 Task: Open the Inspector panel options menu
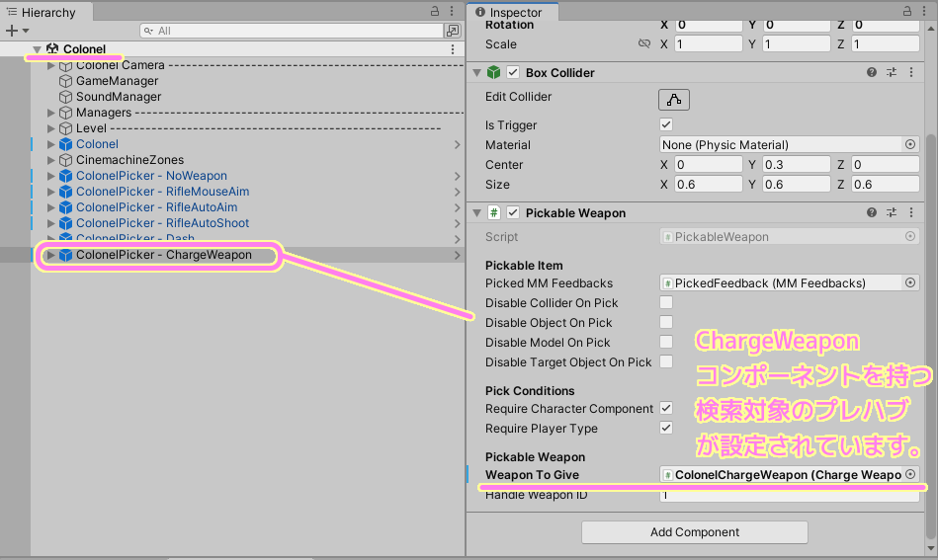tap(924, 11)
